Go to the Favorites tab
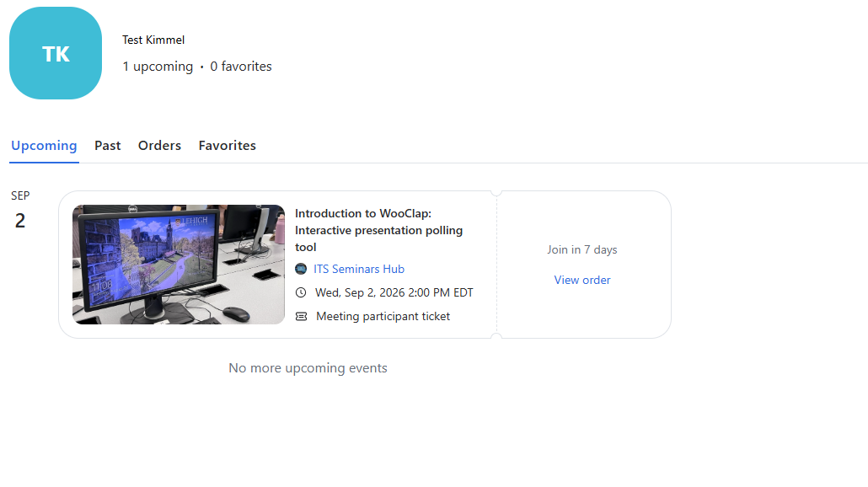The image size is (868, 487). (227, 146)
